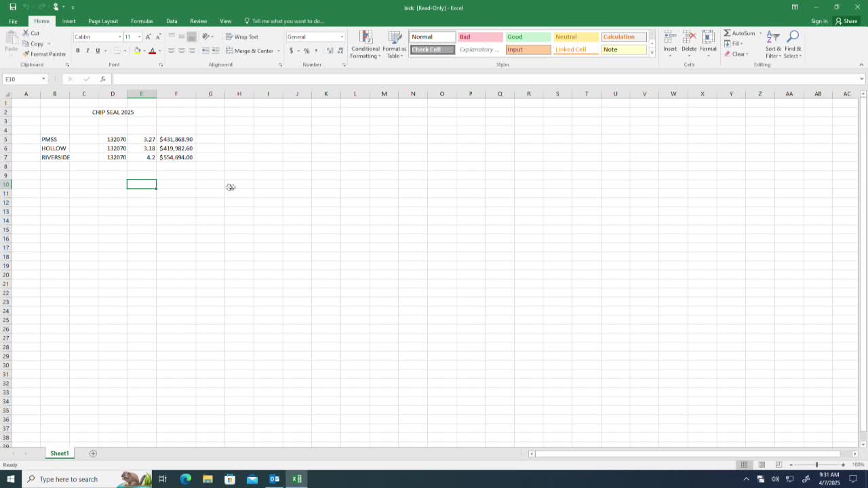This screenshot has width=868, height=488.
Task: Expand the Name Box dropdown arrow
Action: point(44,79)
